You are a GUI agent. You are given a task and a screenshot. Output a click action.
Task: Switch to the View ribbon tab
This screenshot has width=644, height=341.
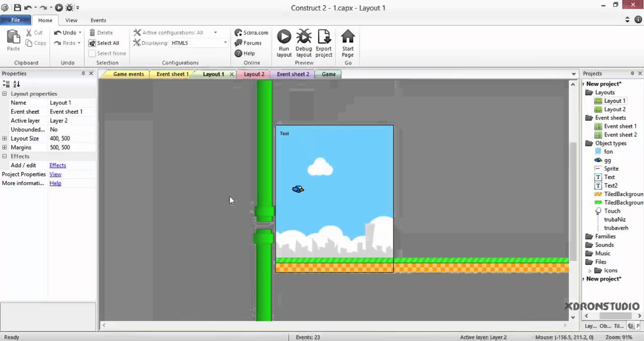click(x=71, y=20)
